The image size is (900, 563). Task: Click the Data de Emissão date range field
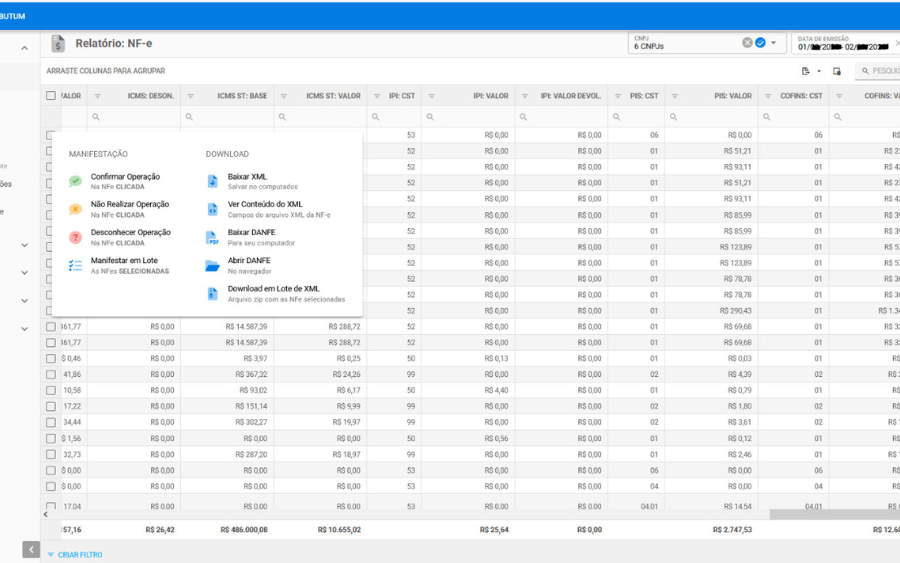pos(845,43)
